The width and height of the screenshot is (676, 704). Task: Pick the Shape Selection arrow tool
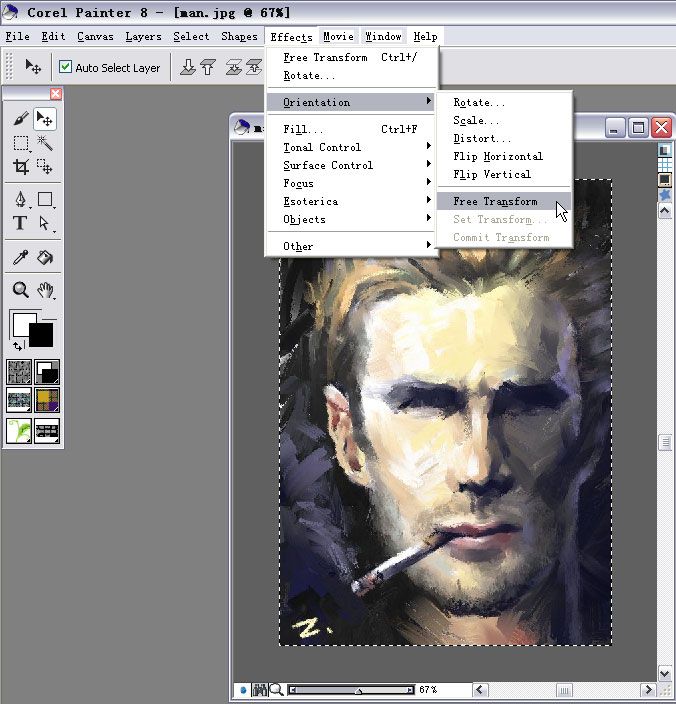coord(44,223)
